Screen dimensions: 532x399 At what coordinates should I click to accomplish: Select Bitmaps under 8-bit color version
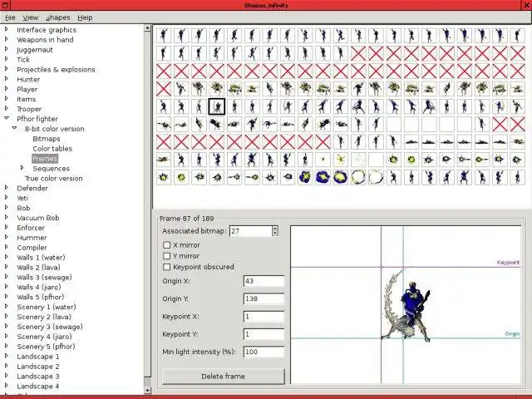47,139
